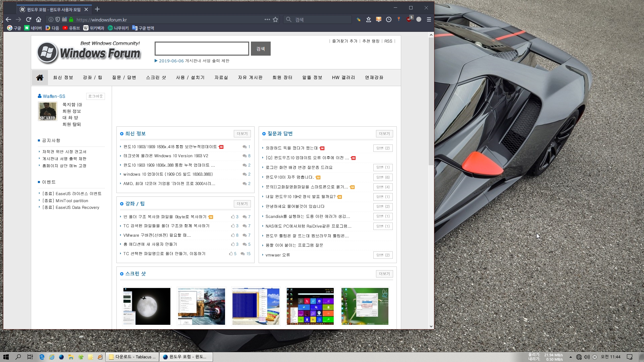Open the 강좌 / 팁 menu
Image resolution: width=644 pixels, height=362 pixels.
(92, 77)
